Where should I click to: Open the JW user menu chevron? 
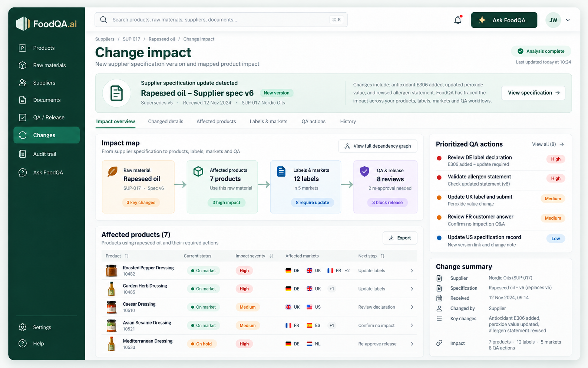tap(568, 20)
